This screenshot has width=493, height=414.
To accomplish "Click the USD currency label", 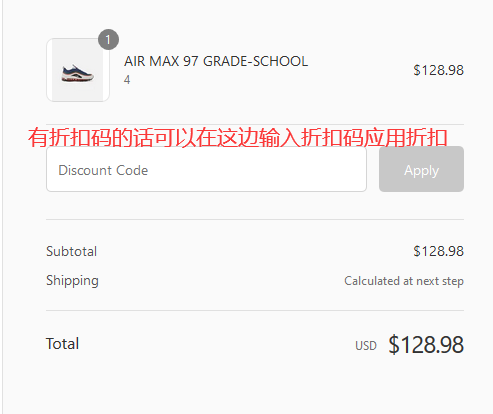I will (366, 346).
